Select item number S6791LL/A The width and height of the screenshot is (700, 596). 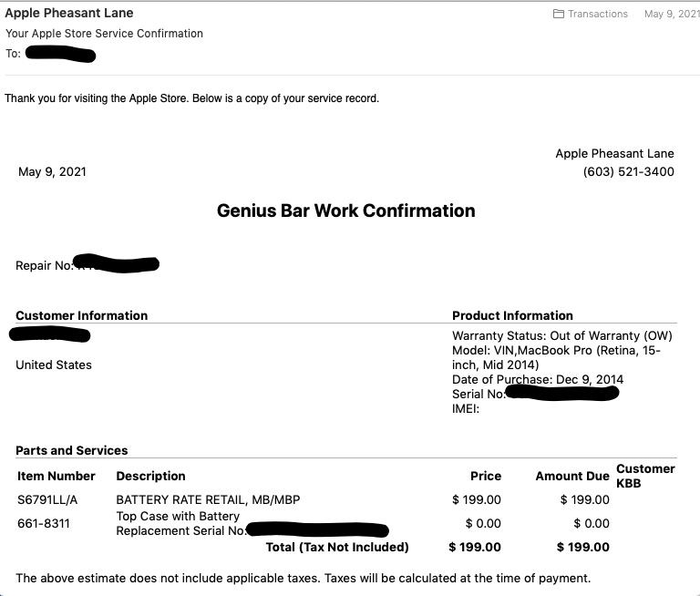[47, 500]
